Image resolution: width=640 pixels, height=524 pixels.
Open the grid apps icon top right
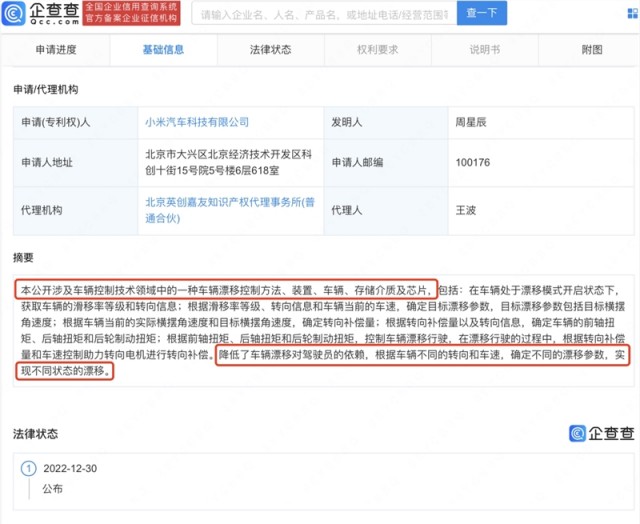[633, 13]
